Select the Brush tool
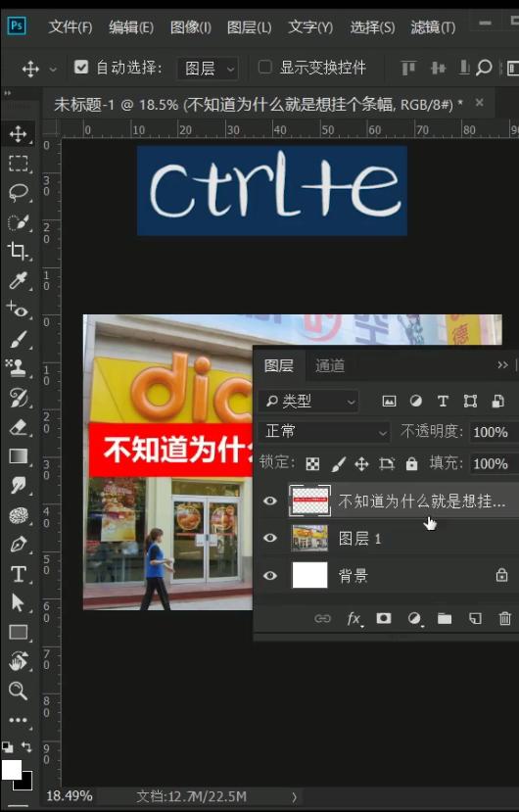 click(x=19, y=340)
